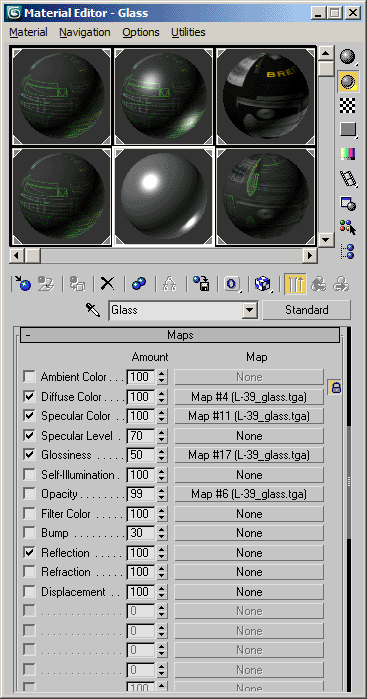
Task: Click the Make Preview film icon
Action: coord(347,178)
